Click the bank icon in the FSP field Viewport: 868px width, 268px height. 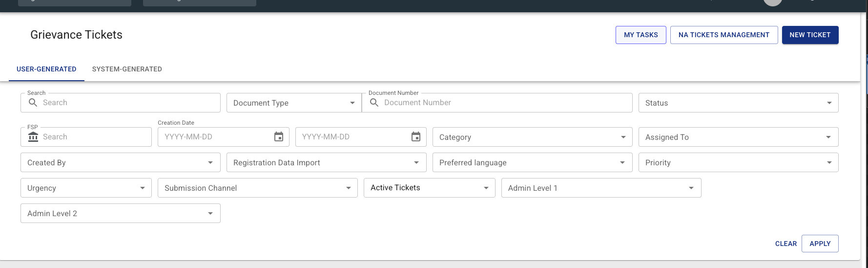[33, 137]
